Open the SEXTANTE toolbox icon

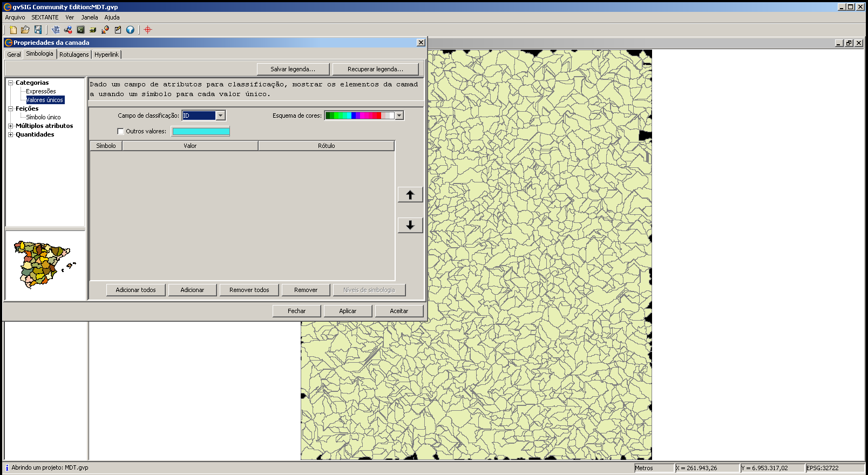point(56,30)
